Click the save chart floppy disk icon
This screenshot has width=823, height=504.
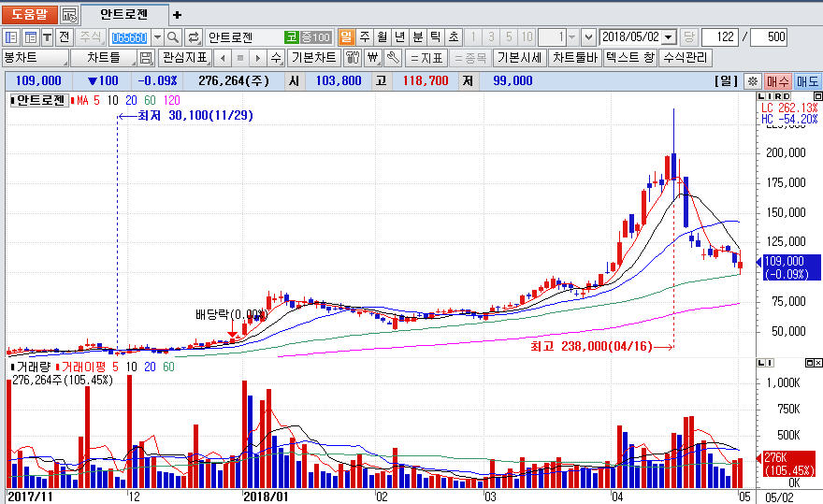[147, 58]
